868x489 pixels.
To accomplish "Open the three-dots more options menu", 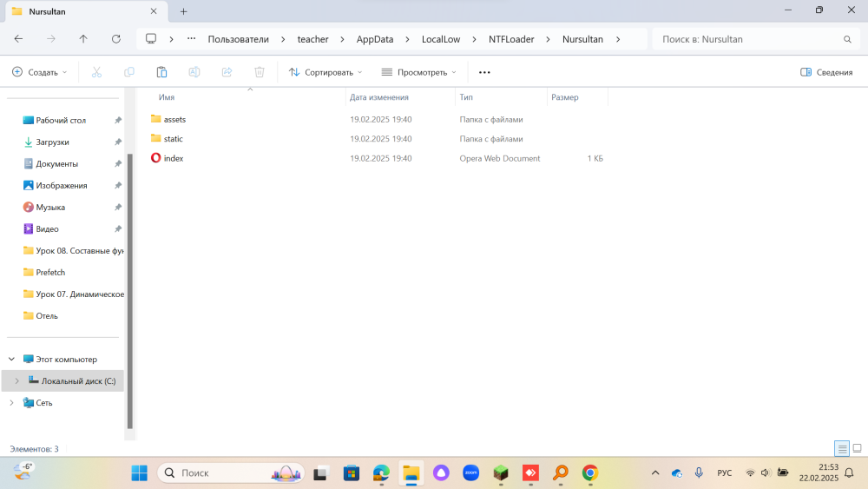I will 484,73.
